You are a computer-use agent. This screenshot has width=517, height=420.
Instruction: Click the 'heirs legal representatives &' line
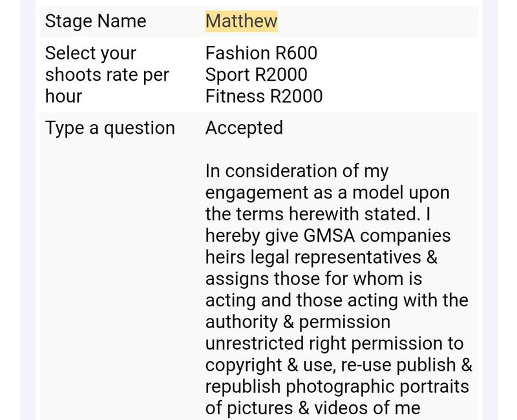pos(321,257)
